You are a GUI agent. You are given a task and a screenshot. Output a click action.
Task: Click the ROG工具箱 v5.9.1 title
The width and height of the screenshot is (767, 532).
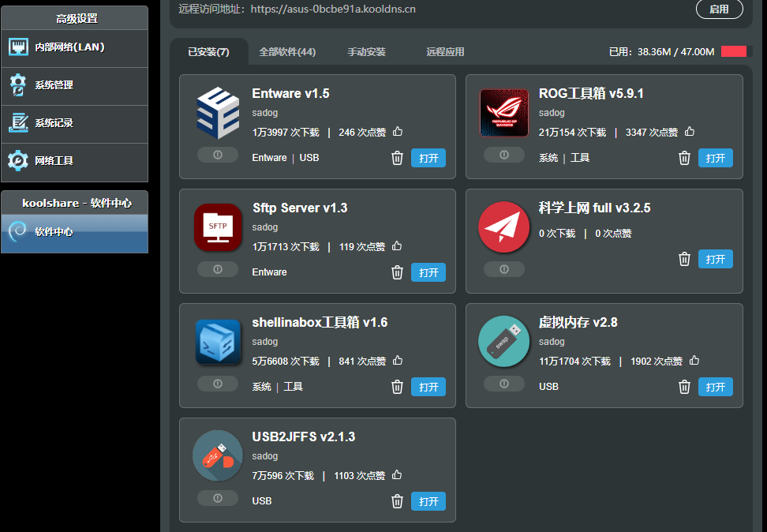pos(591,93)
